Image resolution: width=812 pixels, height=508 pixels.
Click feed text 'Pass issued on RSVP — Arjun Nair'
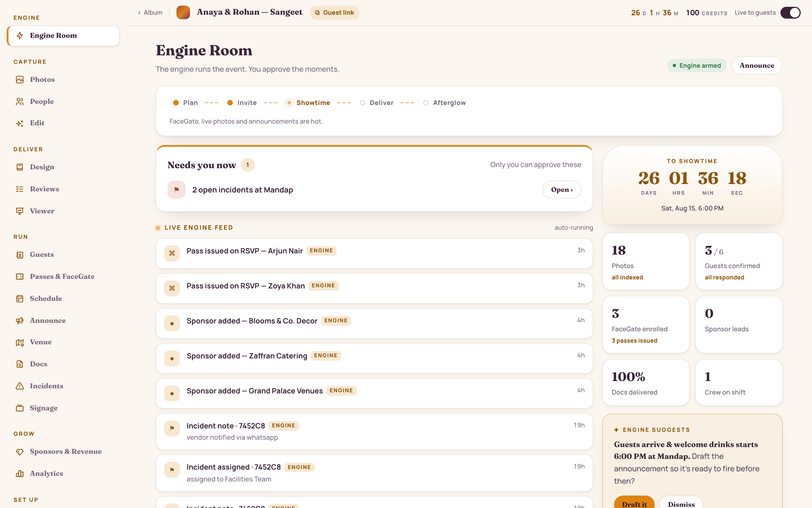tap(245, 251)
